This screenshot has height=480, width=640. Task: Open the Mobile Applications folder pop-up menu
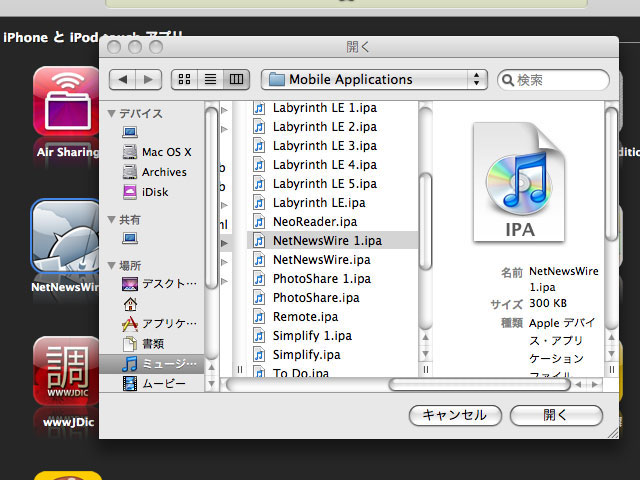[x=374, y=79]
